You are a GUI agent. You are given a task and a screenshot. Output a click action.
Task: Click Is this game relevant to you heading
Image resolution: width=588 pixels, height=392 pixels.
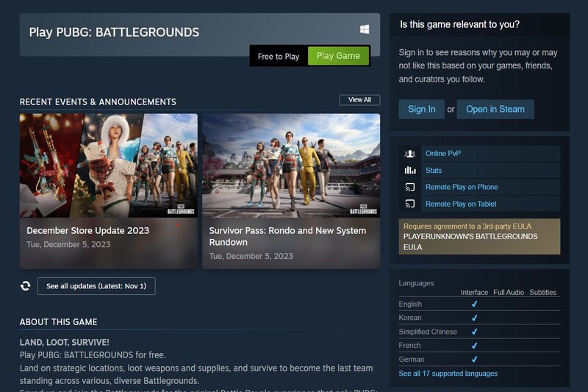tap(459, 24)
